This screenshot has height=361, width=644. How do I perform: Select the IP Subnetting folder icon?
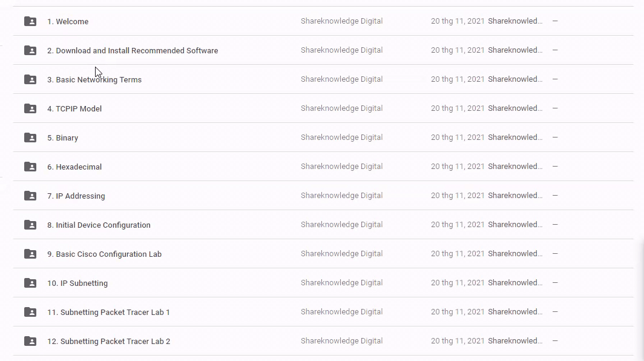click(30, 283)
